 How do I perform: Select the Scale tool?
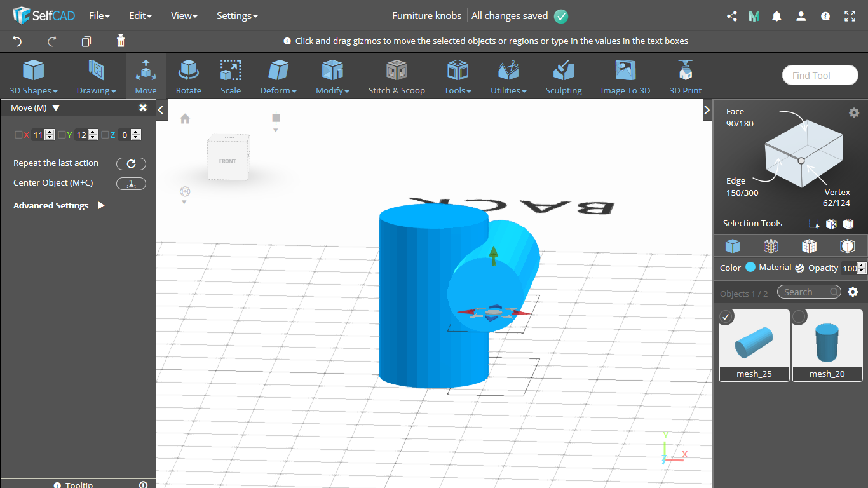(x=231, y=76)
